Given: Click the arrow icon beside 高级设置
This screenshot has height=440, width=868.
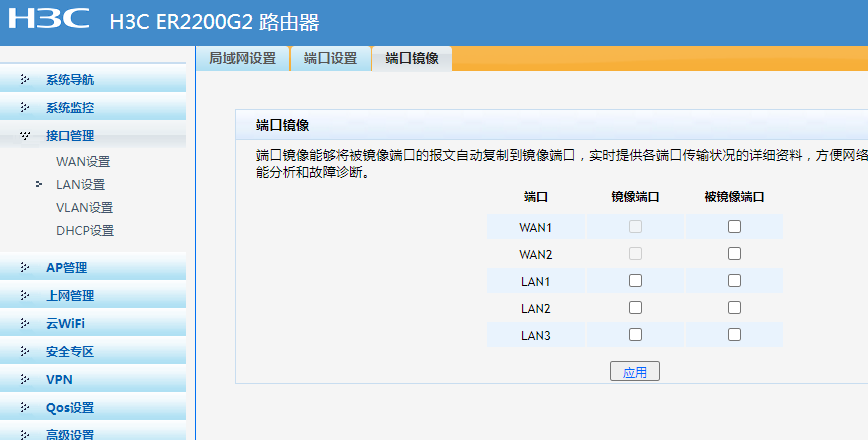Looking at the screenshot, I should (x=25, y=435).
